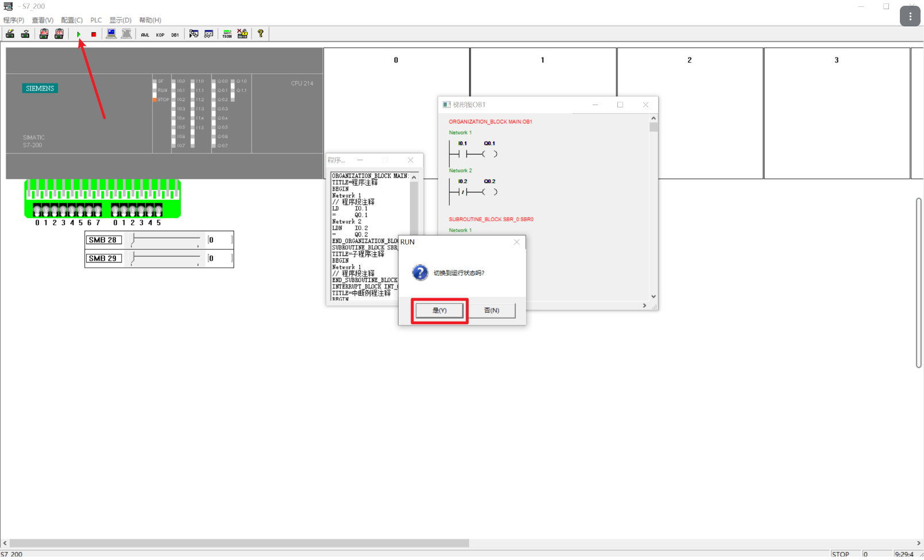
Task: Click the I0.1 contact in Network 1
Action: (462, 154)
